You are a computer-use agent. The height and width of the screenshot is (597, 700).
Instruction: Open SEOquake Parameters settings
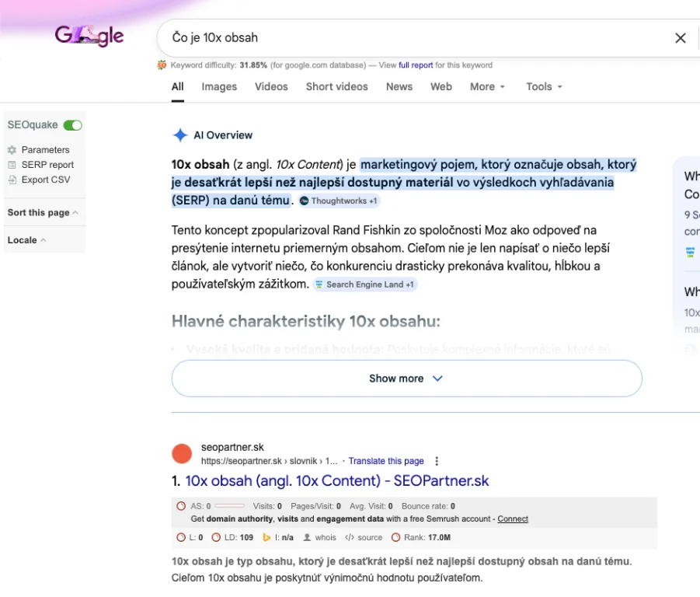pos(45,150)
